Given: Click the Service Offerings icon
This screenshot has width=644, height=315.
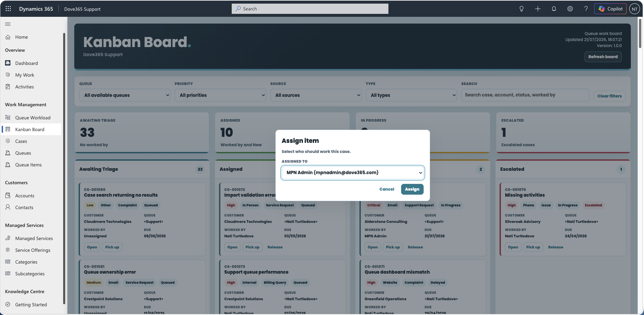Looking at the screenshot, I should click(8, 250).
